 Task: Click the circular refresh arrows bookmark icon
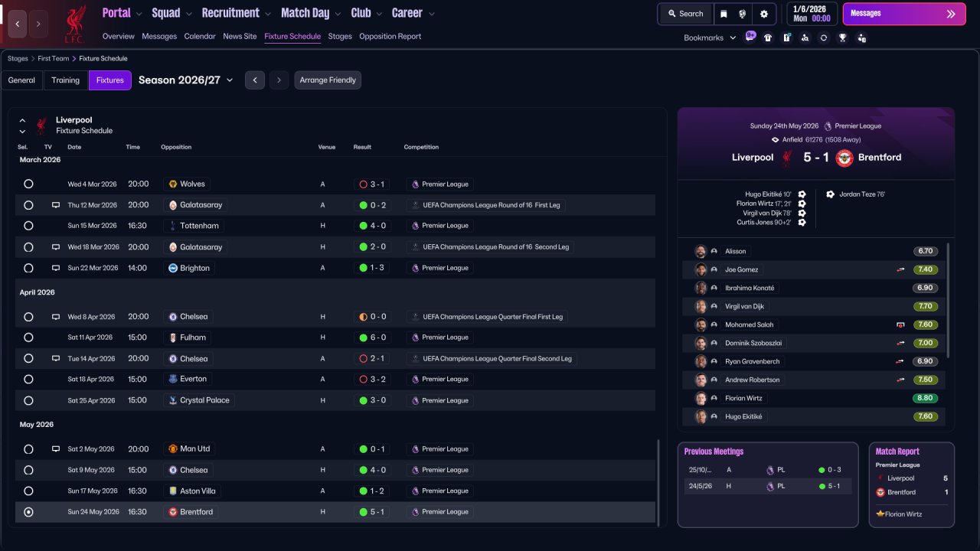click(824, 37)
